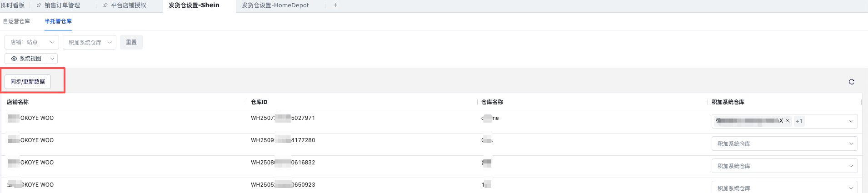Viewport: 868px width, 193px height.
Task: Expand first row warehouse selector chevron
Action: pyautogui.click(x=851, y=121)
